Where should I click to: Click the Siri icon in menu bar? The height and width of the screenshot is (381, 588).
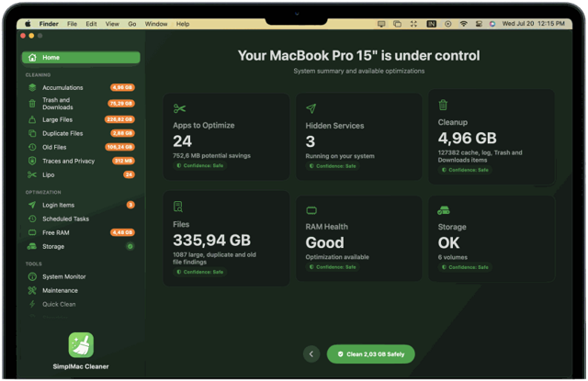point(492,24)
